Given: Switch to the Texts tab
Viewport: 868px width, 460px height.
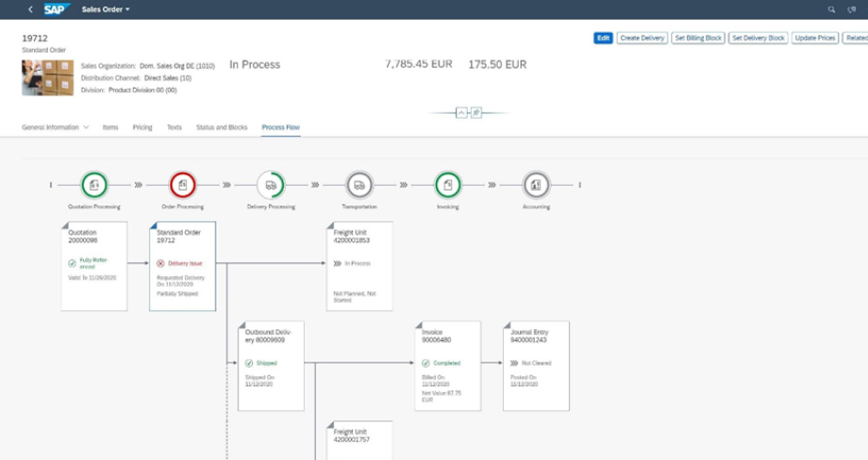Looking at the screenshot, I should (x=175, y=127).
